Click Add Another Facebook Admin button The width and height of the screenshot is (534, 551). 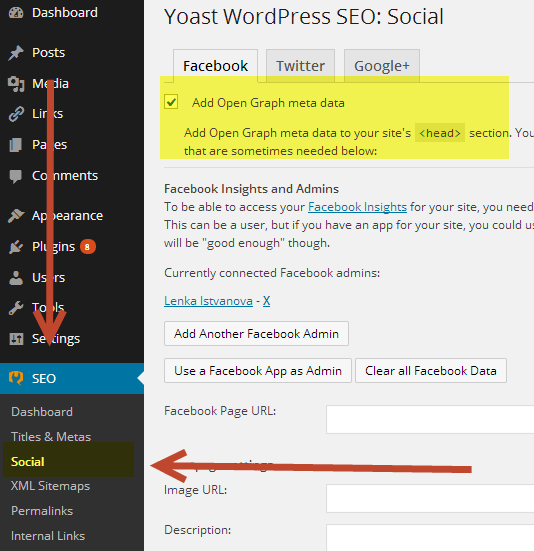[x=256, y=333]
